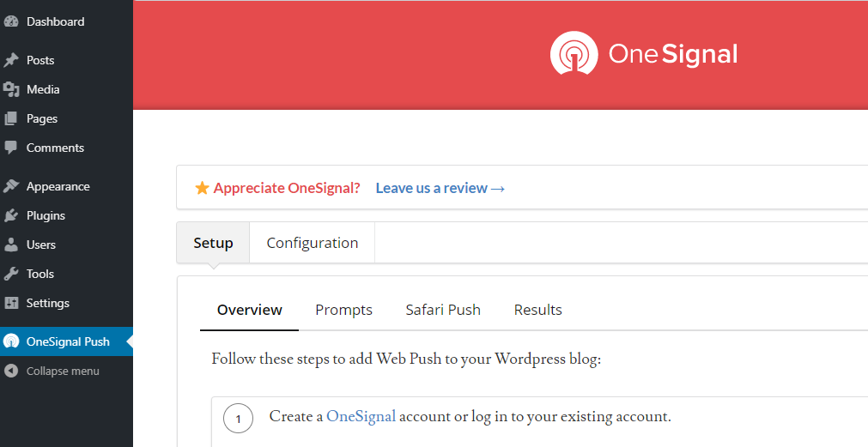Collapse the admin sidebar menu
The image size is (868, 447).
click(x=64, y=371)
